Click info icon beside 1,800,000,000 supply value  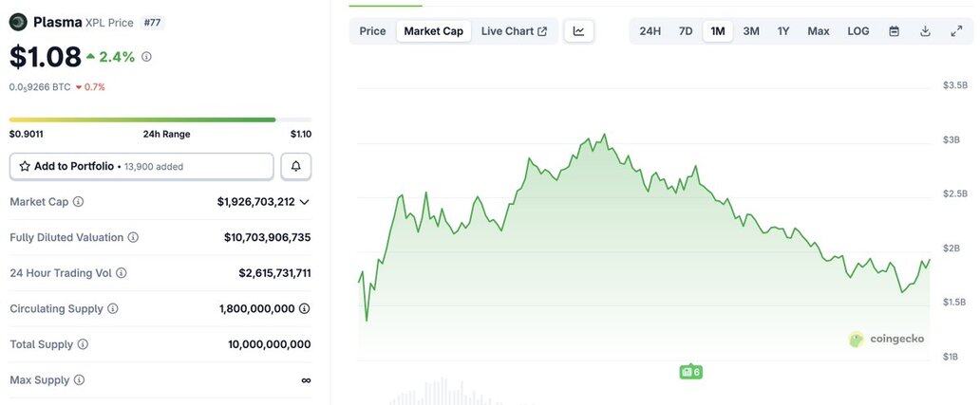click(304, 309)
